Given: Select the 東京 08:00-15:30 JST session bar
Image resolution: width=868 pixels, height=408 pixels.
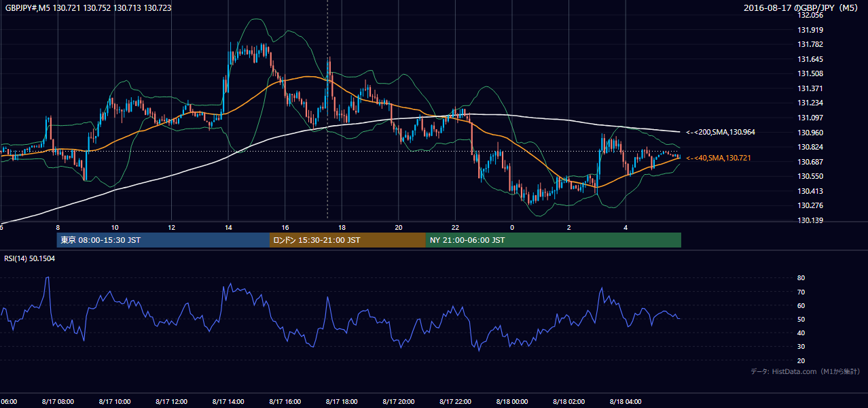Looking at the screenshot, I should pyautogui.click(x=163, y=240).
